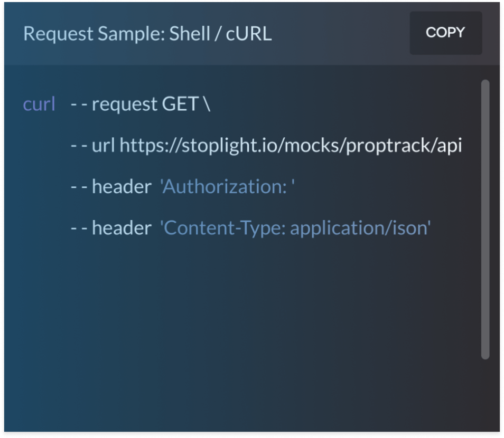Click the '--url' flag text
The image size is (504, 438).
92,146
